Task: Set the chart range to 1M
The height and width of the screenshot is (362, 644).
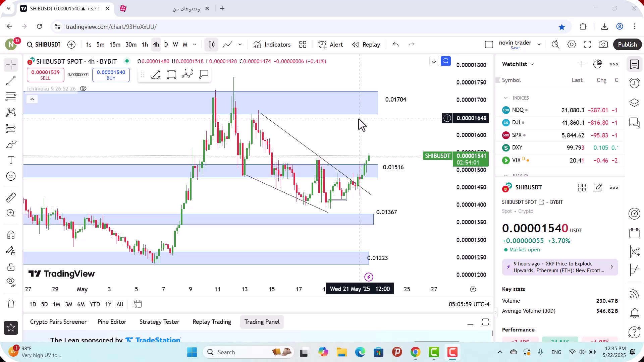Action: point(56,304)
